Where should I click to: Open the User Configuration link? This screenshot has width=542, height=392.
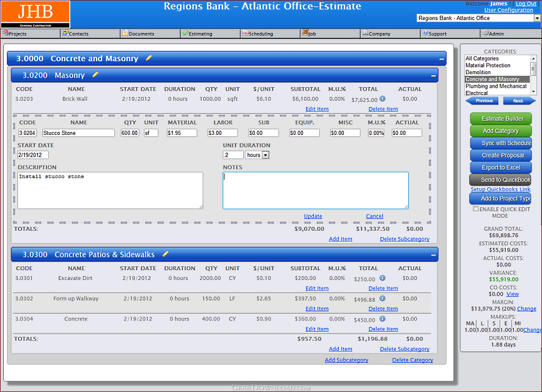pos(508,10)
